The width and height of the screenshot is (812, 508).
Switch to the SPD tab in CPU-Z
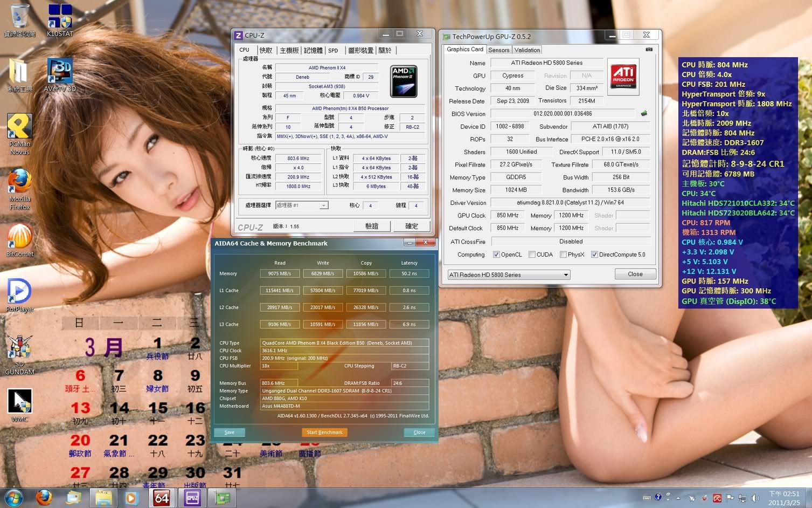click(333, 50)
